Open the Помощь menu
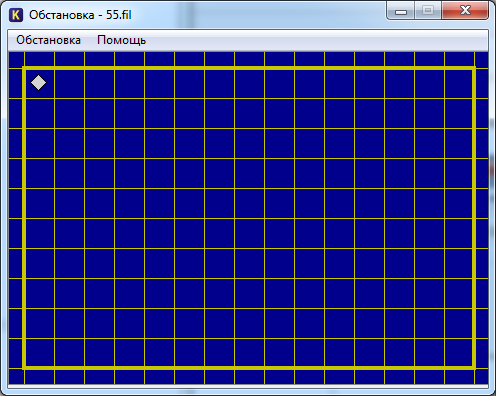Viewport: 496px width, 396px height. [121, 40]
